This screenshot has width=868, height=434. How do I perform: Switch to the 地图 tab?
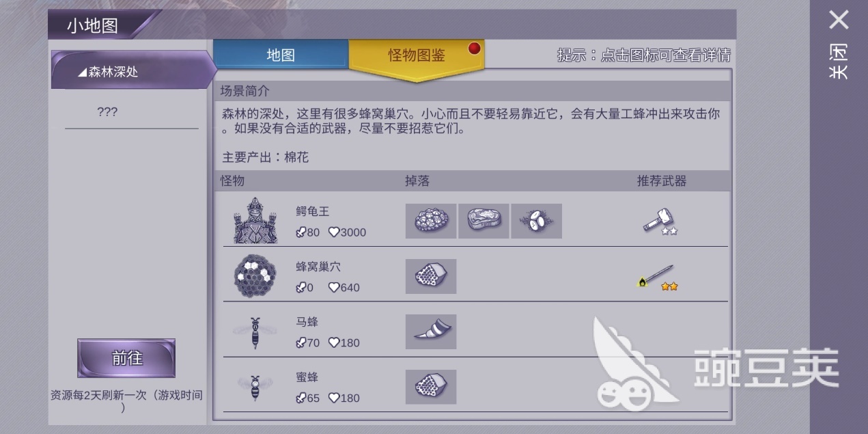coord(281,55)
